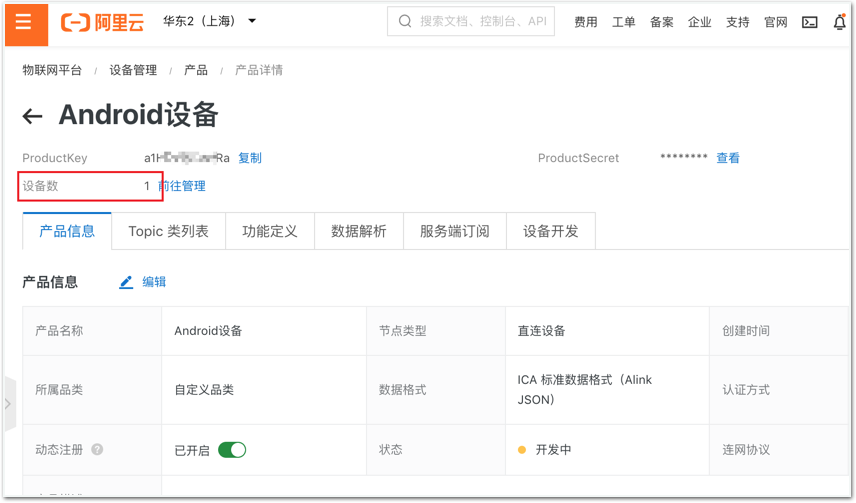Click the Alibaba Cloud logo
This screenshot has width=856, height=503.
coord(103,22)
